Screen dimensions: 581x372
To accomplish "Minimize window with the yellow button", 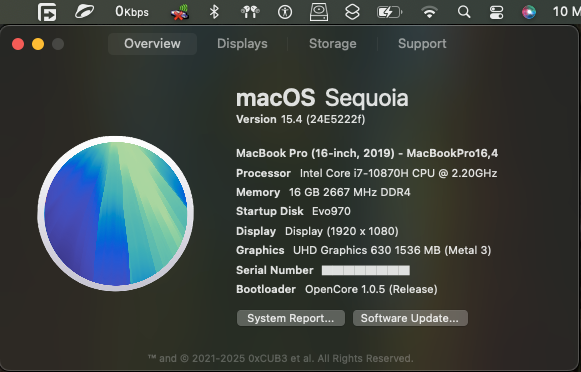I will [x=38, y=44].
